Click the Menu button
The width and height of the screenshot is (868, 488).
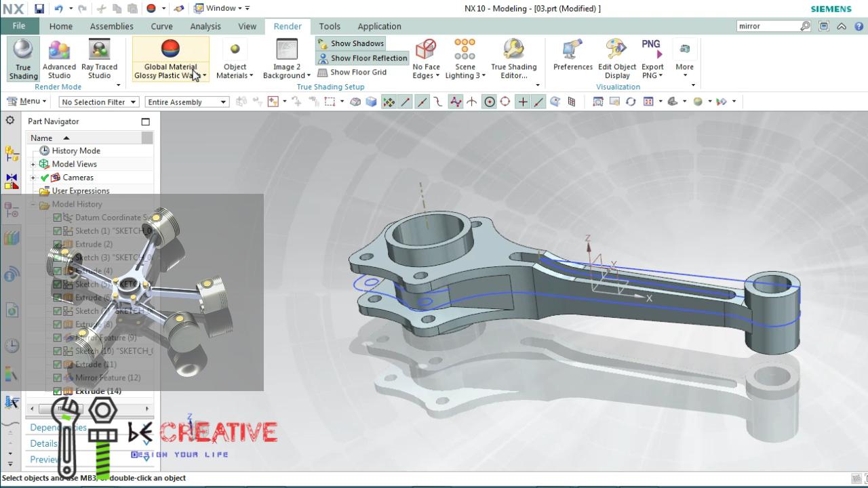26,102
